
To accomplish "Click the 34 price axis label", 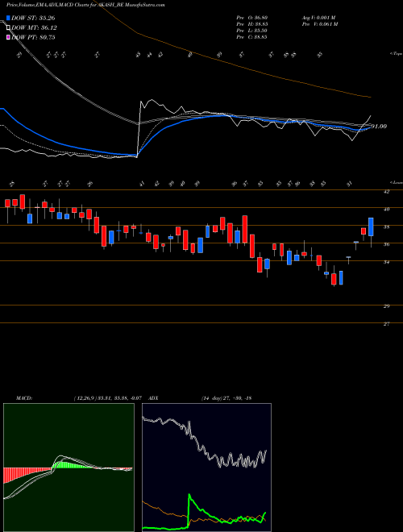I will pos(387,262).
